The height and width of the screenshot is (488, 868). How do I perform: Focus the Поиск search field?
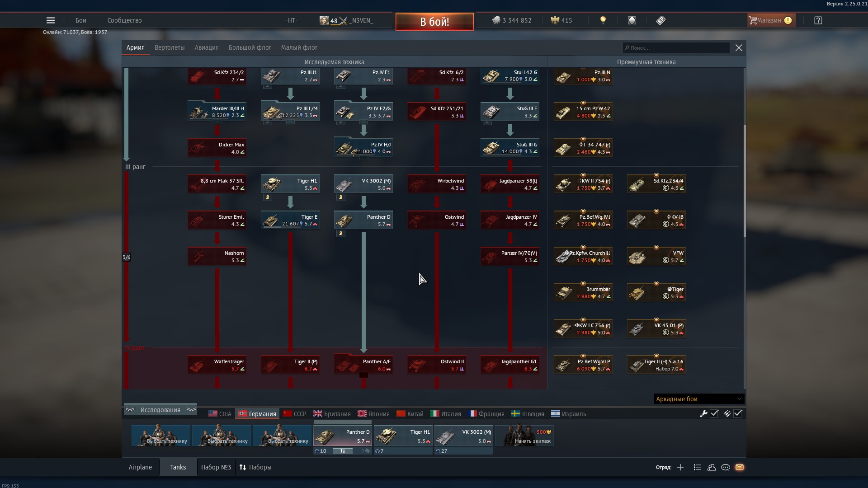point(676,47)
